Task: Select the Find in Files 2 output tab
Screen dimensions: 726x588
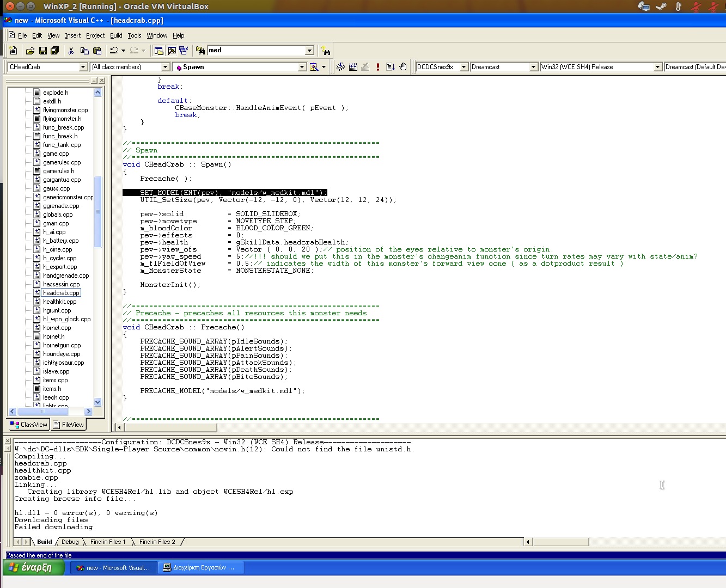Action: point(157,542)
